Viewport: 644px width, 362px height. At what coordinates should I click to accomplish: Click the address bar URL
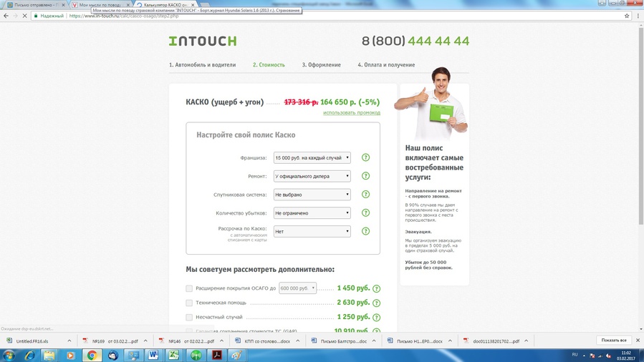coord(124,16)
